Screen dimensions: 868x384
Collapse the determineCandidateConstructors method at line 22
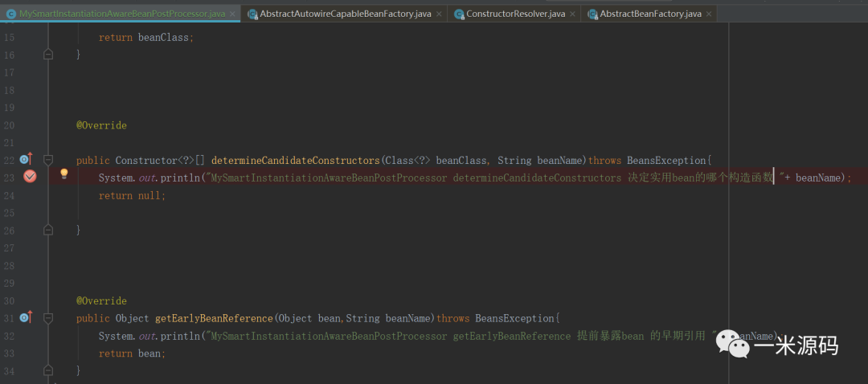pos(48,160)
